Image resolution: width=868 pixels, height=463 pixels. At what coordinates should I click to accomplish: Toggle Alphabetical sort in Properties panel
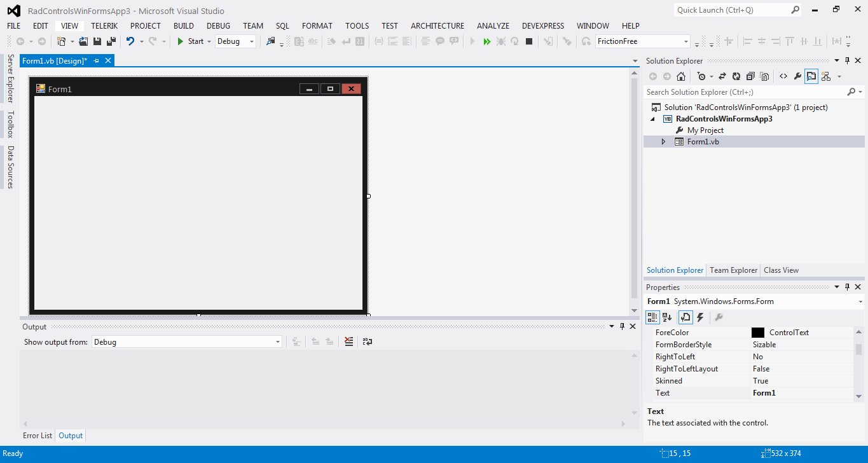(667, 317)
